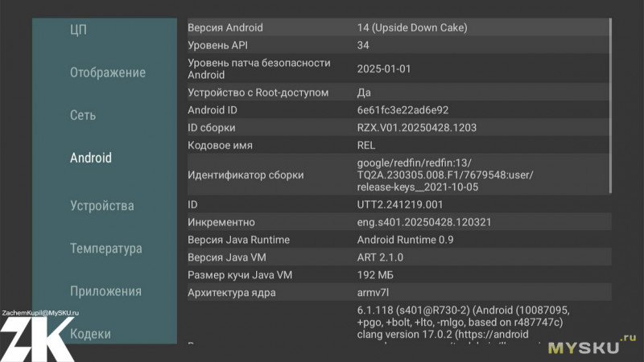Click the Android ID value 6e61fc3e22ad6e92
Viewport: 644px width, 362px height.
point(402,110)
